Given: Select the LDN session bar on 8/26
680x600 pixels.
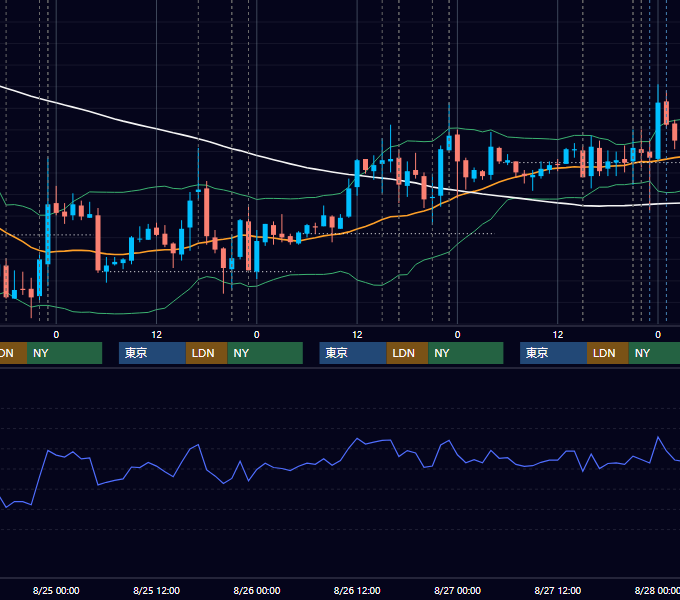Looking at the screenshot, I should (x=407, y=353).
